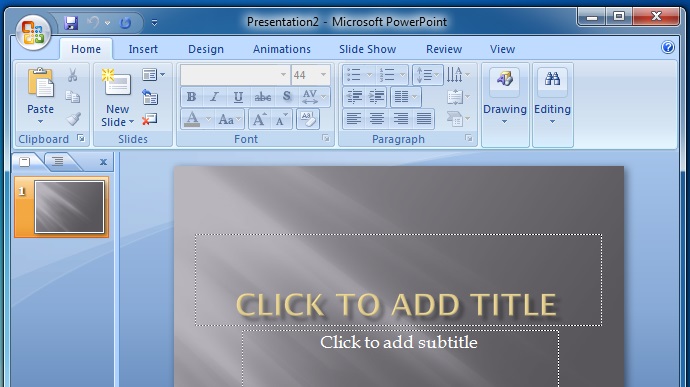This screenshot has width=690, height=387.
Task: Open the Office Button menu
Action: click(33, 32)
